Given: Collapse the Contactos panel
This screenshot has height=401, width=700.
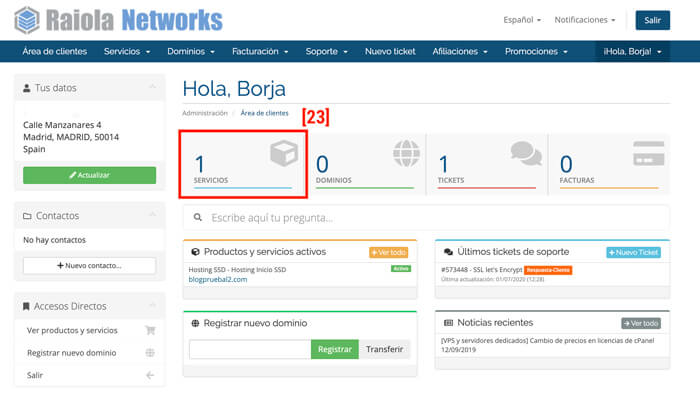Looking at the screenshot, I should click(x=152, y=215).
